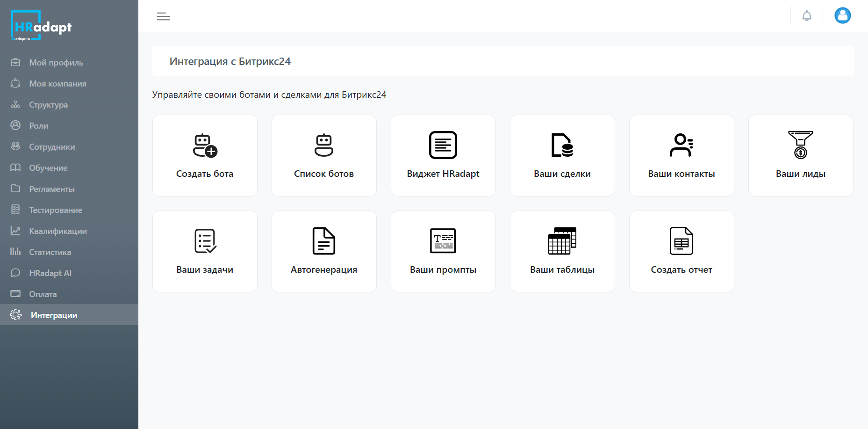Image resolution: width=868 pixels, height=429 pixels.
Task: Click the prompts text-template icon
Action: point(443,241)
